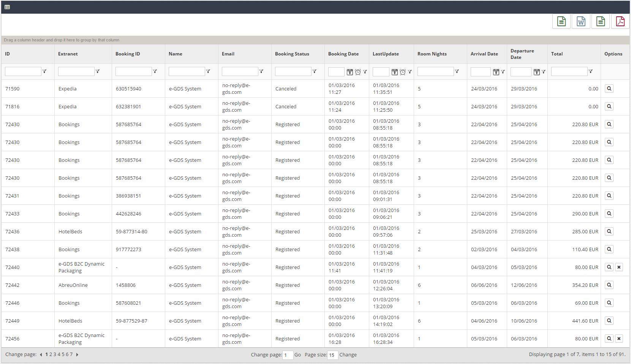The width and height of the screenshot is (631, 364).
Task: View details of booking 71590
Action: click(x=609, y=89)
